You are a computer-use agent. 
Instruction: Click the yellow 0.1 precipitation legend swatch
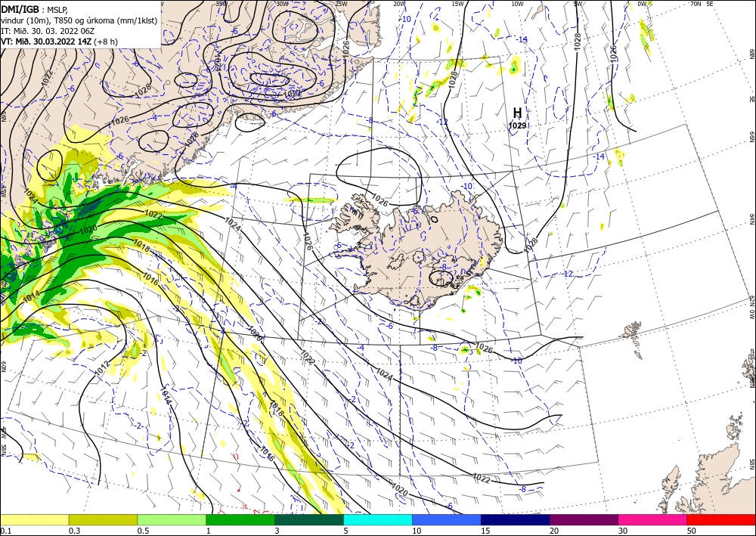pyautogui.click(x=34, y=519)
